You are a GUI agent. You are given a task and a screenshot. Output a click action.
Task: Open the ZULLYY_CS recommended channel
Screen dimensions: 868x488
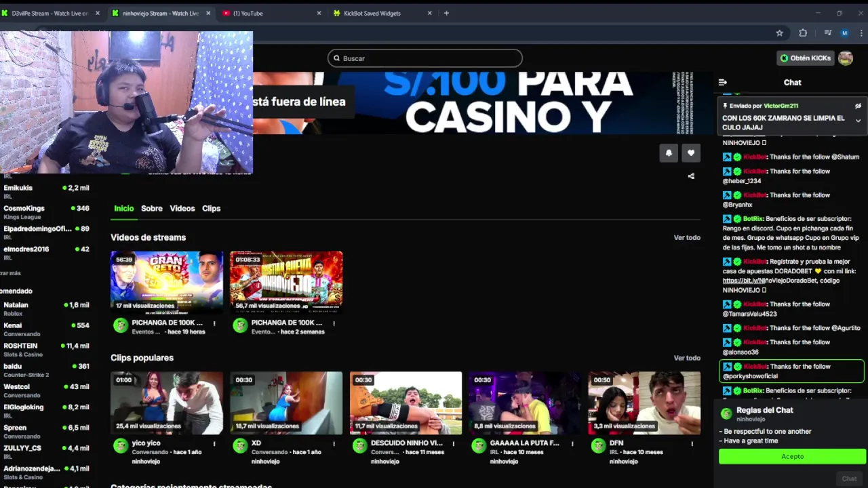[46, 451]
